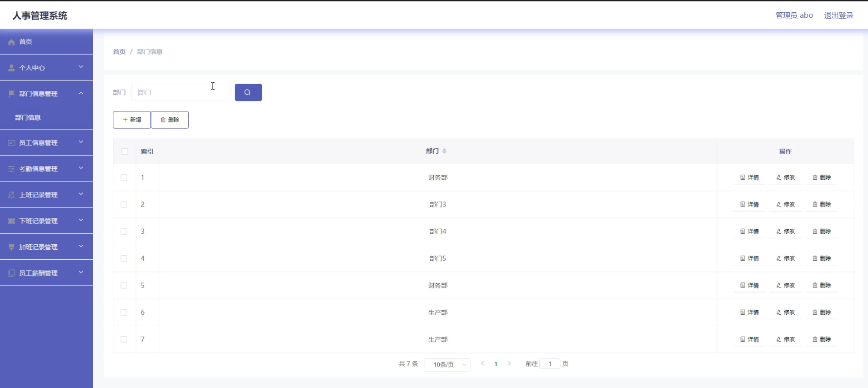Click 删除 for 部门4
Screen dimensions: 868x388
click(x=822, y=232)
